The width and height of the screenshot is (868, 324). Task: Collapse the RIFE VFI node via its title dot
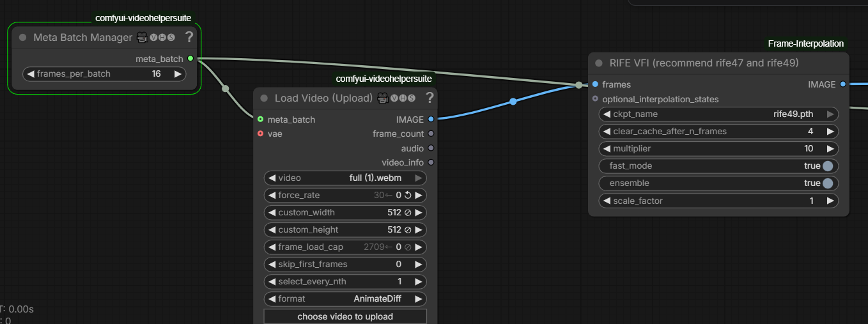599,63
